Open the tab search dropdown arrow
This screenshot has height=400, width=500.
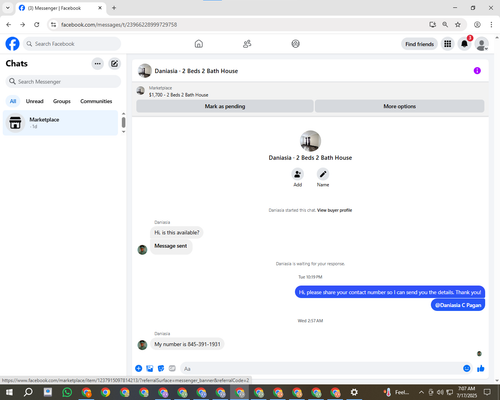[x=7, y=8]
